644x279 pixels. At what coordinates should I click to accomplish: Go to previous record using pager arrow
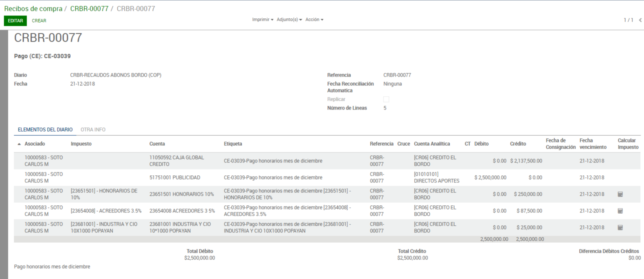pos(640,20)
